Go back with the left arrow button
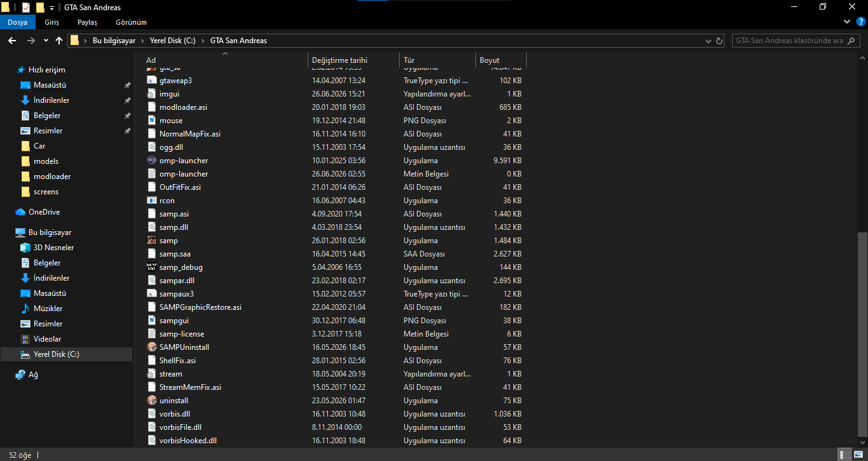The height and width of the screenshot is (461, 868). tap(12, 41)
